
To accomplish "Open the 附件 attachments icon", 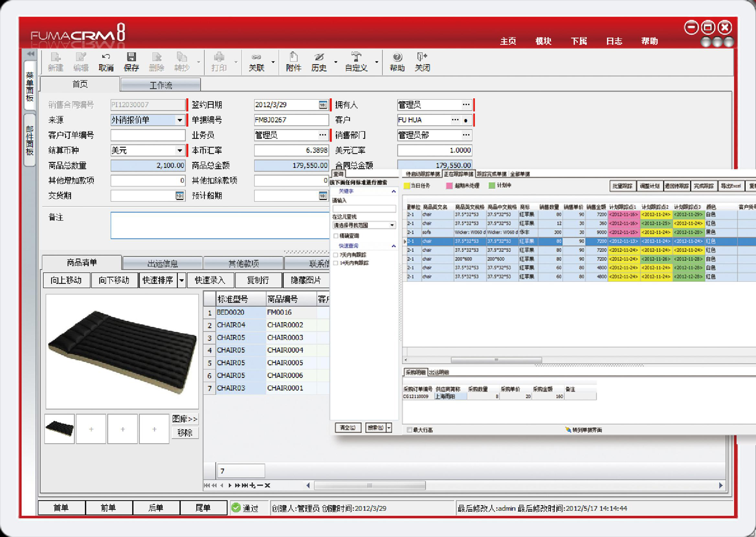I will pyautogui.click(x=293, y=58).
